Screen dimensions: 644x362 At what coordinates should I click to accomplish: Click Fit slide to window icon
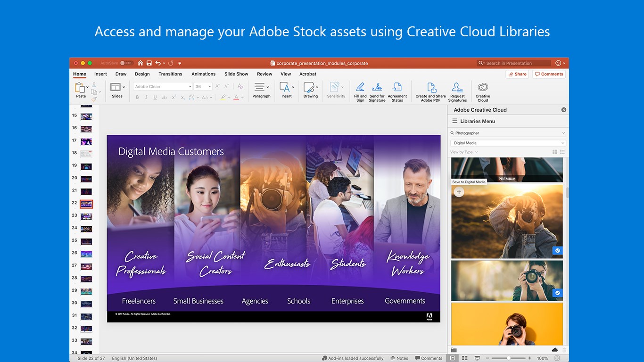tap(557, 358)
